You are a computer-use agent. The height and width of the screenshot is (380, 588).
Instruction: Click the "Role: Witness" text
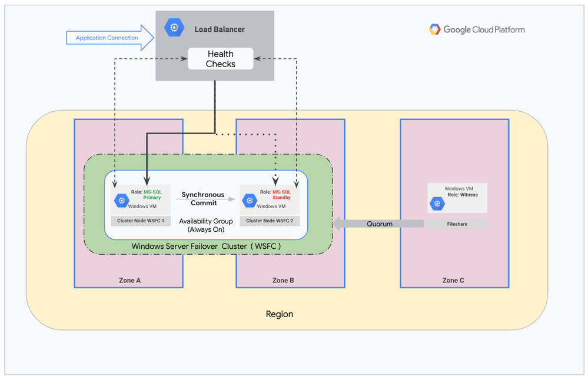[x=463, y=195]
